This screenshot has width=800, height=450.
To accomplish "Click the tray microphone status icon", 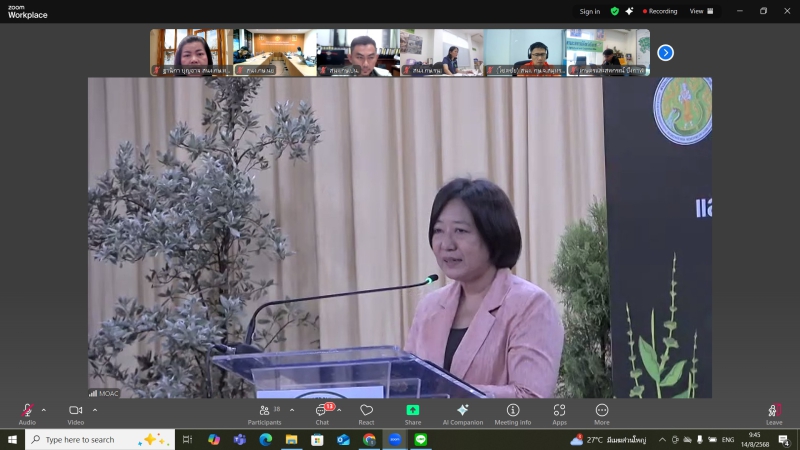I will [700, 439].
